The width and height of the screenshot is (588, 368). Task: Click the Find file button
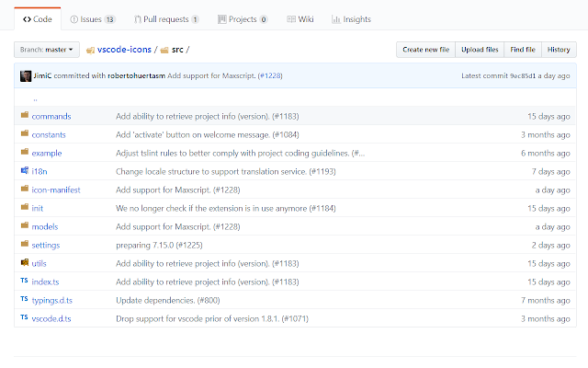pos(523,50)
